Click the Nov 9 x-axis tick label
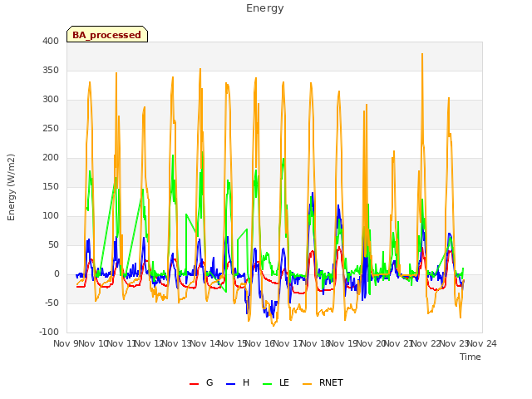The height and width of the screenshot is (399, 532). point(66,343)
